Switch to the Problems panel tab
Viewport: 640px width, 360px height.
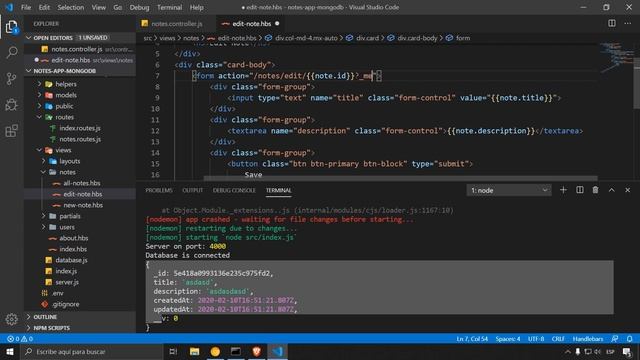159,190
